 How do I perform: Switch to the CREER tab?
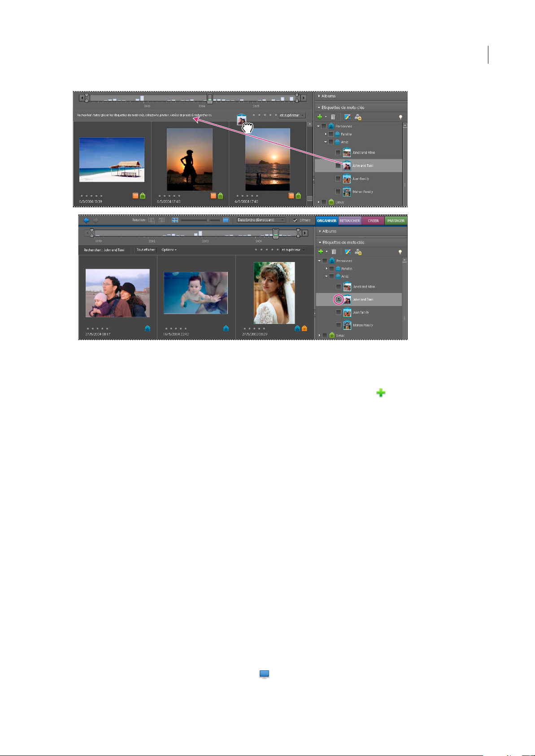pos(373,221)
